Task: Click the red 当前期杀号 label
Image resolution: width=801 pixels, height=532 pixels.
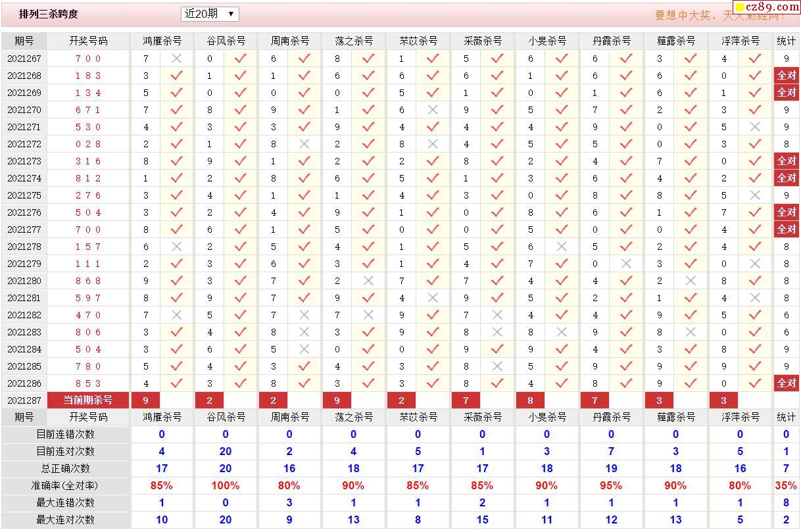Action: [x=88, y=400]
